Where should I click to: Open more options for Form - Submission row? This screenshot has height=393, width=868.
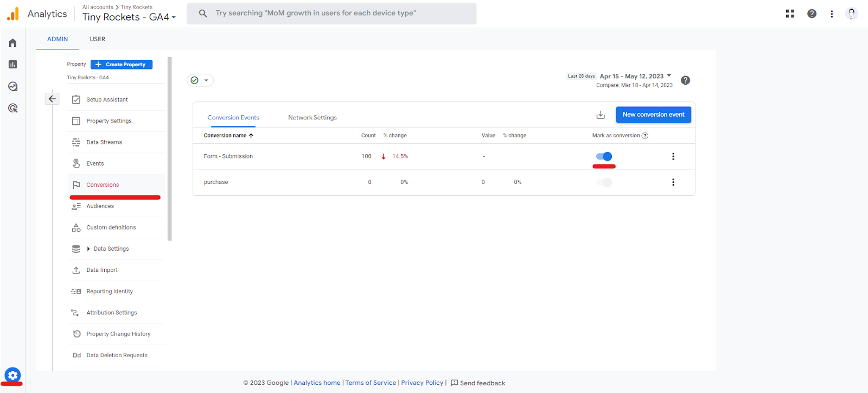click(673, 156)
